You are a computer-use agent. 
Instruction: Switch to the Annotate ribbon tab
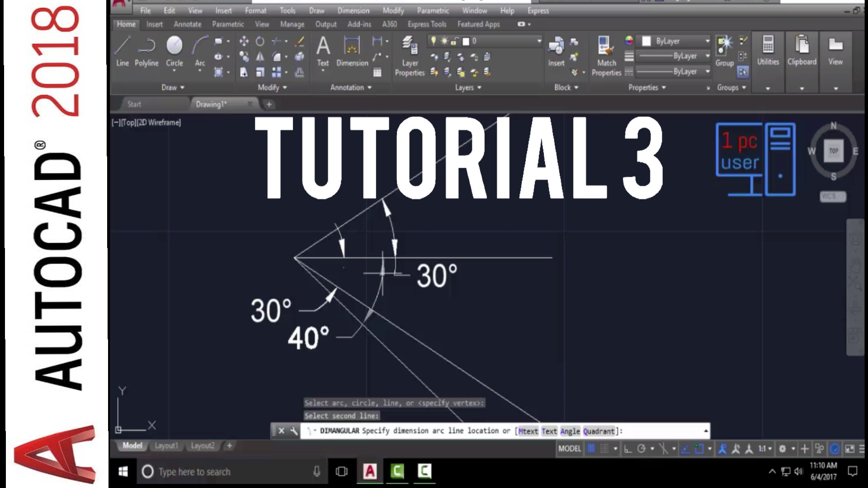[x=187, y=24]
